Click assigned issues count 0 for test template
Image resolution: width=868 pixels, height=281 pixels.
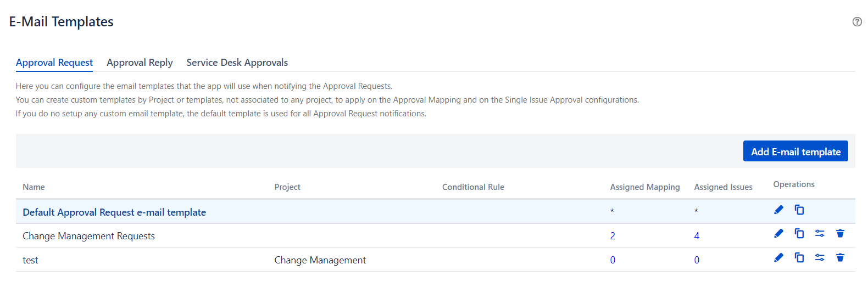[x=697, y=260]
